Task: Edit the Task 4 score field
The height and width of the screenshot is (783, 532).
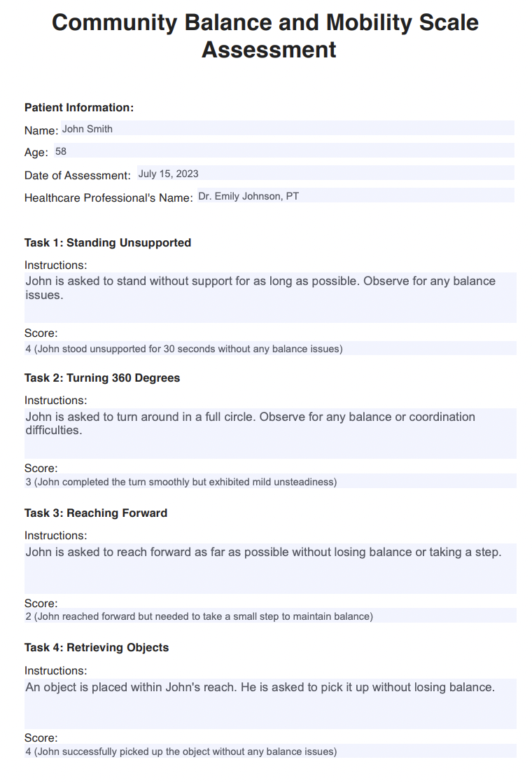Action: click(270, 751)
